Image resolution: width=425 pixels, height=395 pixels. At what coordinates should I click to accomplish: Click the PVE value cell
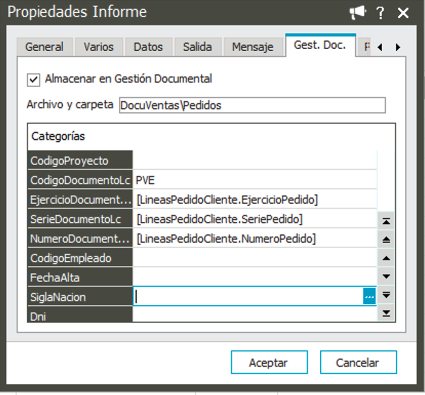point(255,180)
